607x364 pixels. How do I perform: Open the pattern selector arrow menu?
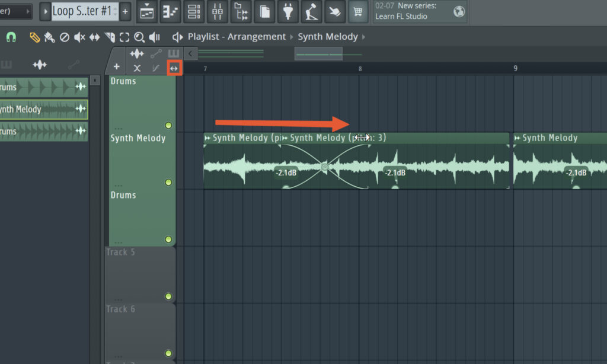point(45,12)
